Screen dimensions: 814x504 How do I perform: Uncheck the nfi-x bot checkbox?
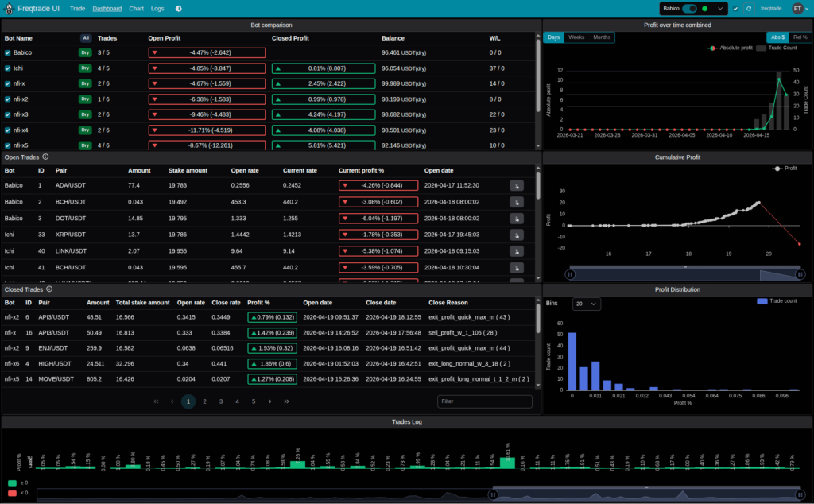(8, 83)
